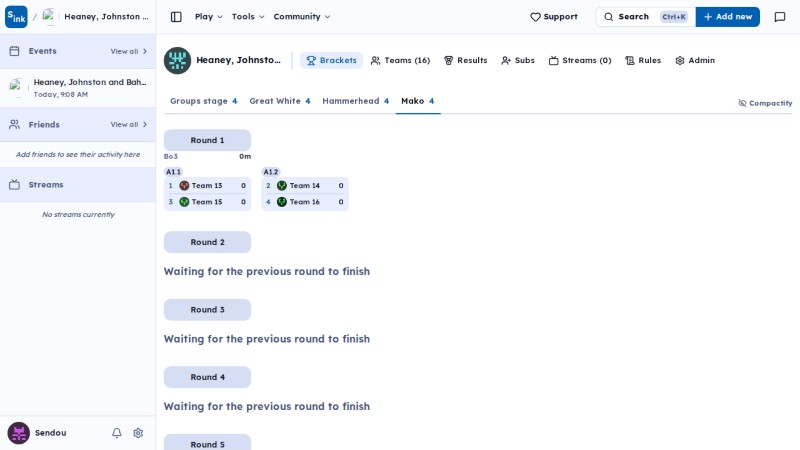View all Events

(129, 52)
